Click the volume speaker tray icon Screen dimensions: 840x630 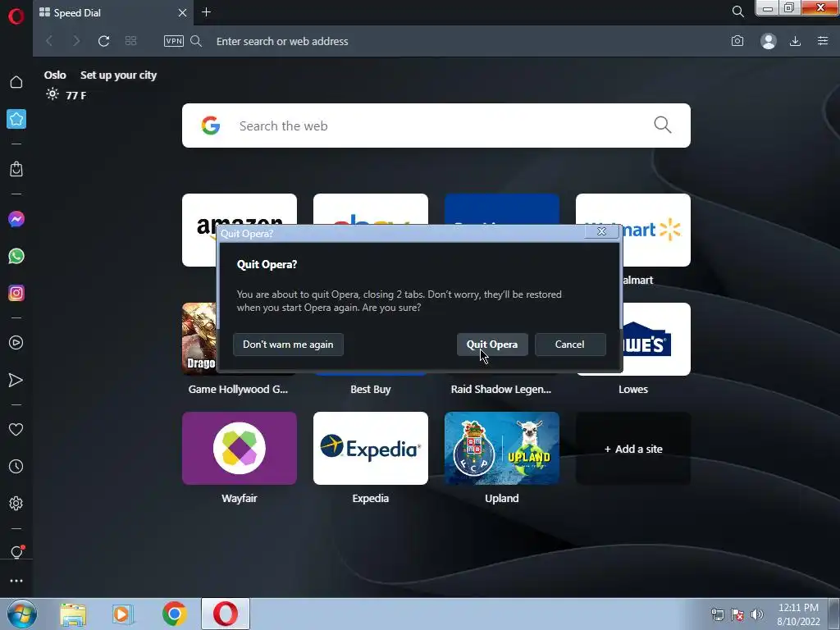tap(757, 614)
